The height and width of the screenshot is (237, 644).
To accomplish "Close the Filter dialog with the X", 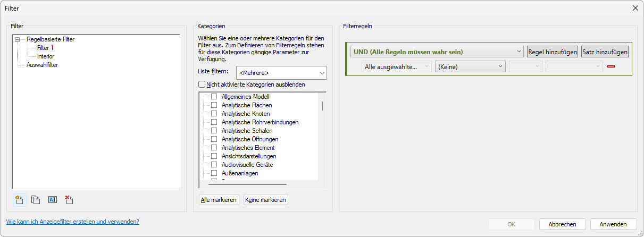I will (635, 8).
